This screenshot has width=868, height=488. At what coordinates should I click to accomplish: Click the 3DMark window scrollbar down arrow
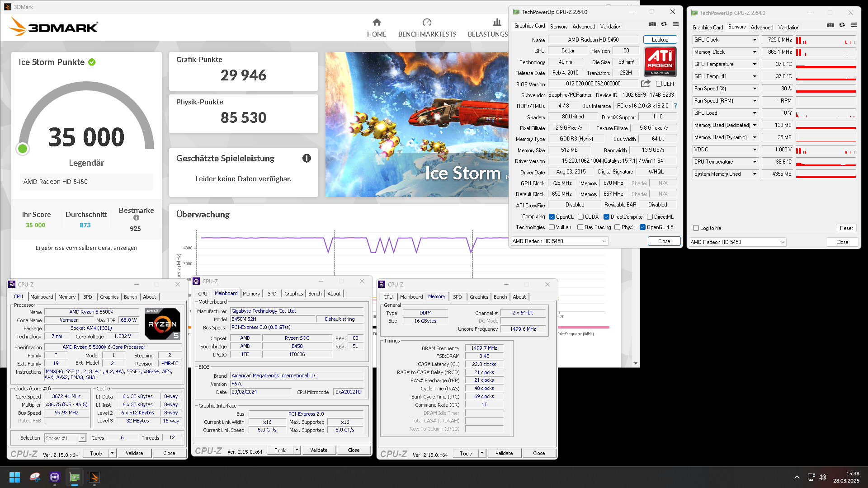pos(636,363)
